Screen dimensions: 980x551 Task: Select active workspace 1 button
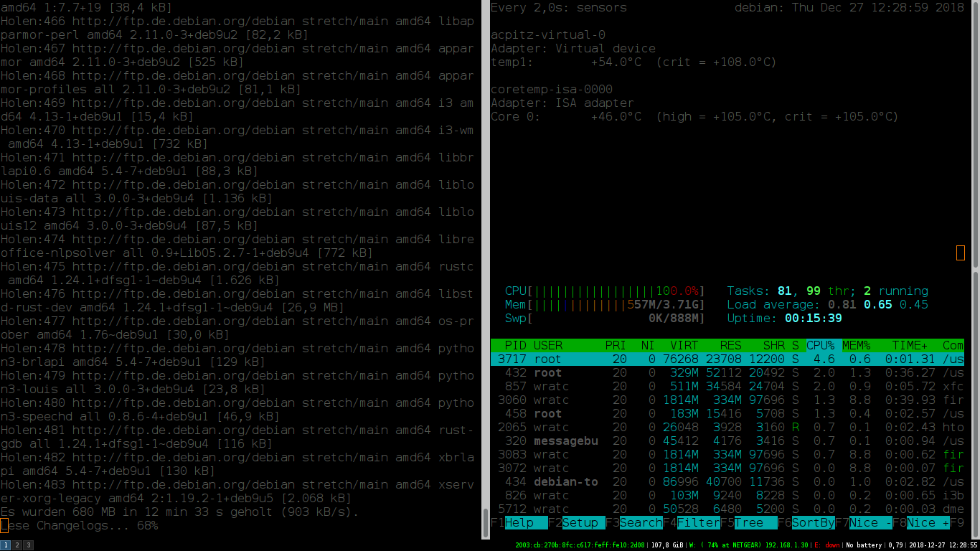point(6,545)
